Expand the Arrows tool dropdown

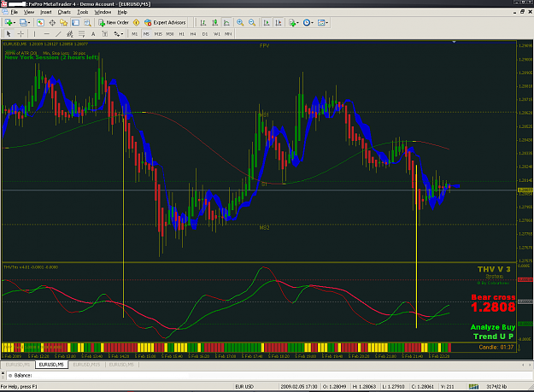[122, 34]
